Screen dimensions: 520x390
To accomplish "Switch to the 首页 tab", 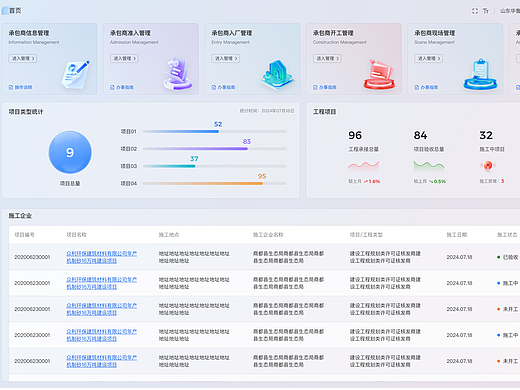I will (15, 11).
